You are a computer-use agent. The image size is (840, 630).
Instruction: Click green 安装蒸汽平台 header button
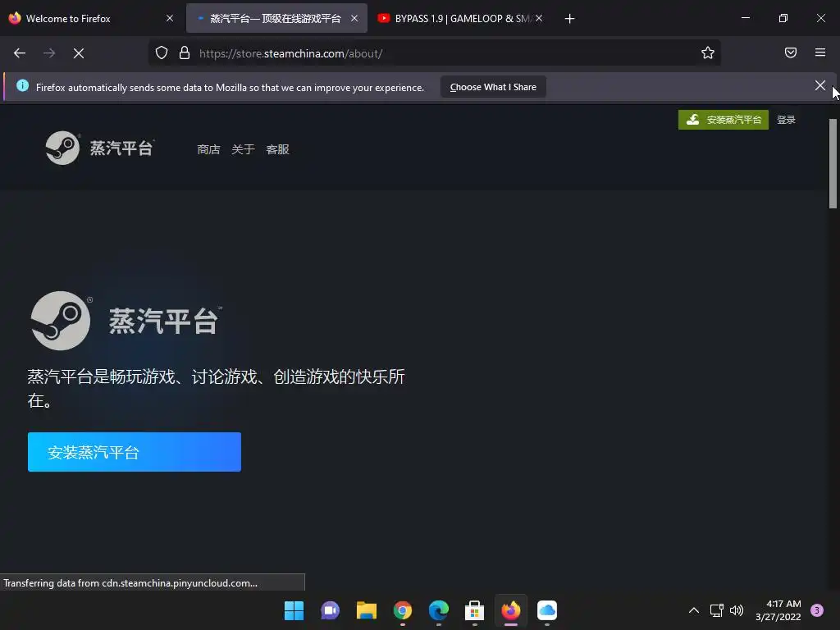click(724, 120)
